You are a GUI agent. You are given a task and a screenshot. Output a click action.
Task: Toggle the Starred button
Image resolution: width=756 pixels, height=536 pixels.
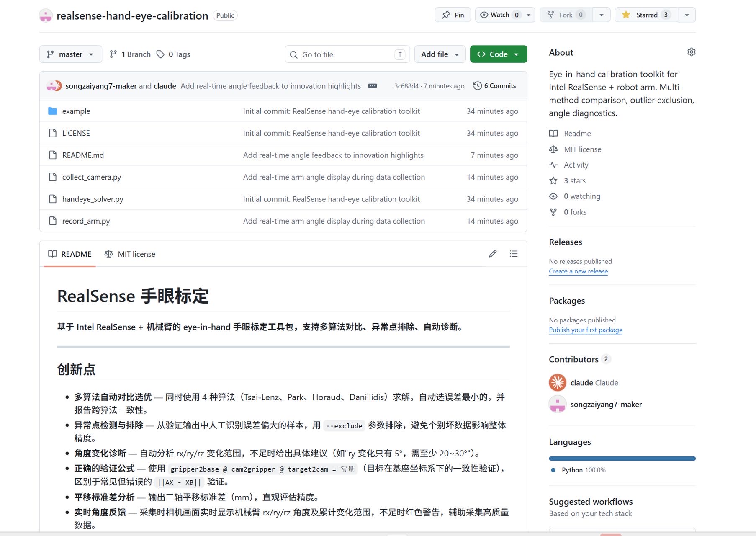pos(646,15)
